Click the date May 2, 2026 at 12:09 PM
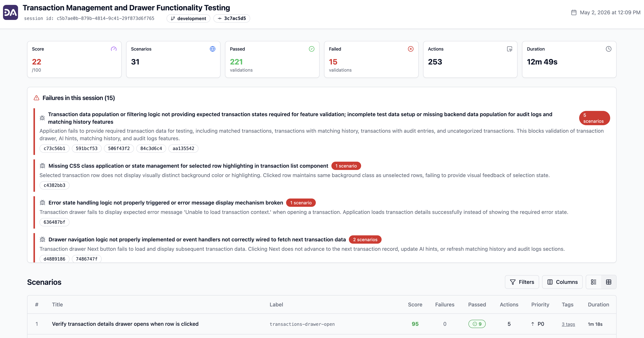The width and height of the screenshot is (644, 338). tap(610, 12)
